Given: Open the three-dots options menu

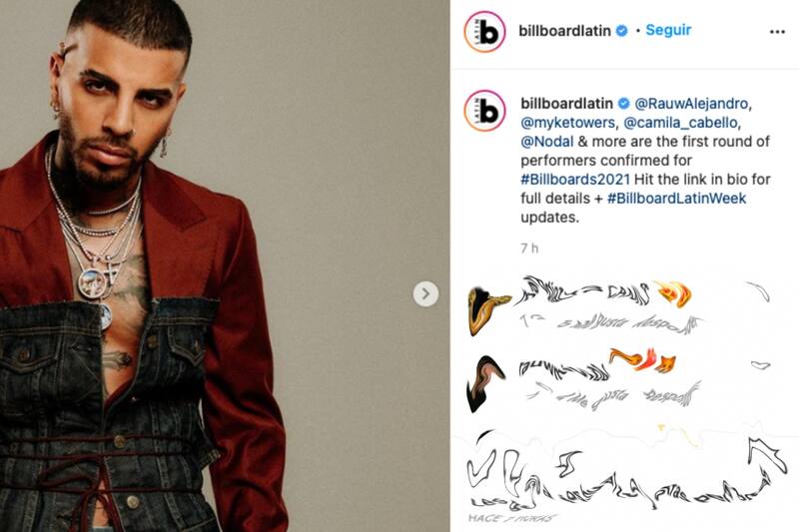Looking at the screenshot, I should pos(777,32).
